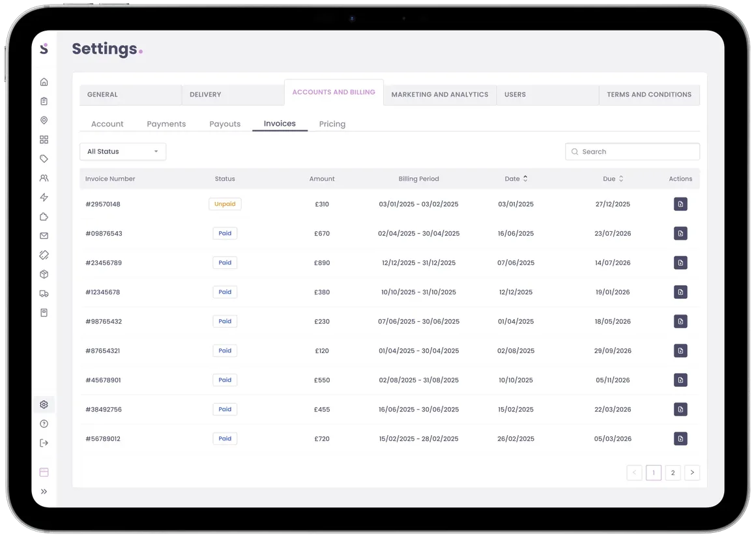Go to next page arrow

692,473
